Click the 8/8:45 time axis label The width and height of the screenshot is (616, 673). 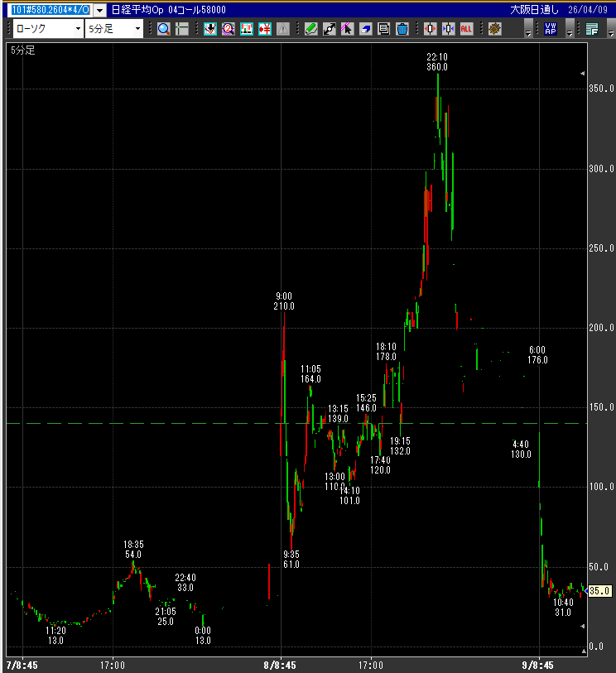pos(280,666)
